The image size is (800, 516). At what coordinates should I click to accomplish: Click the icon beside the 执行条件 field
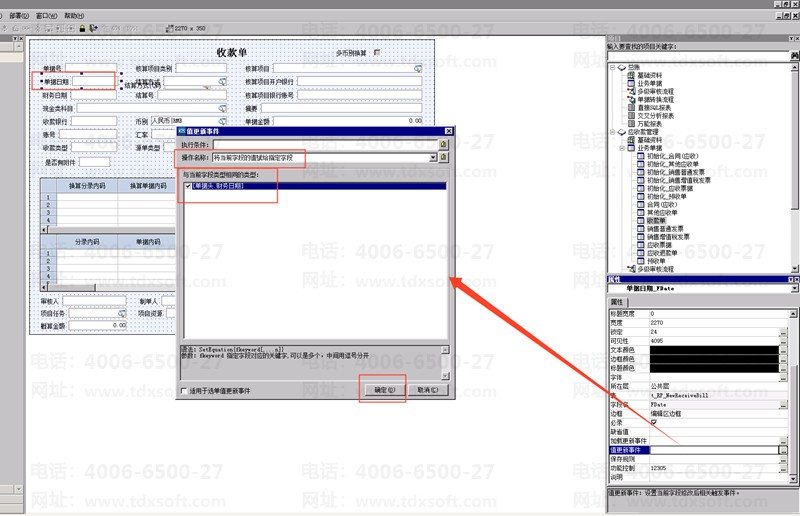click(443, 144)
